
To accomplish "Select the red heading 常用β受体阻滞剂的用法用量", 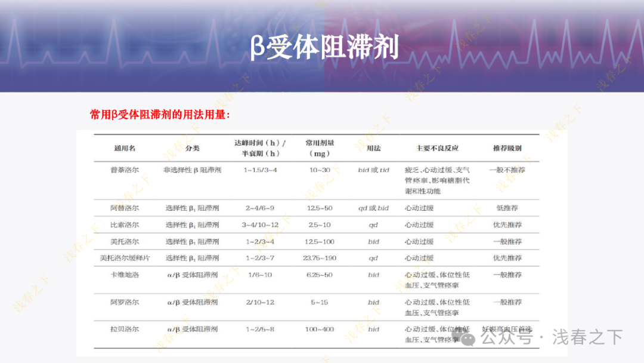I will [160, 113].
